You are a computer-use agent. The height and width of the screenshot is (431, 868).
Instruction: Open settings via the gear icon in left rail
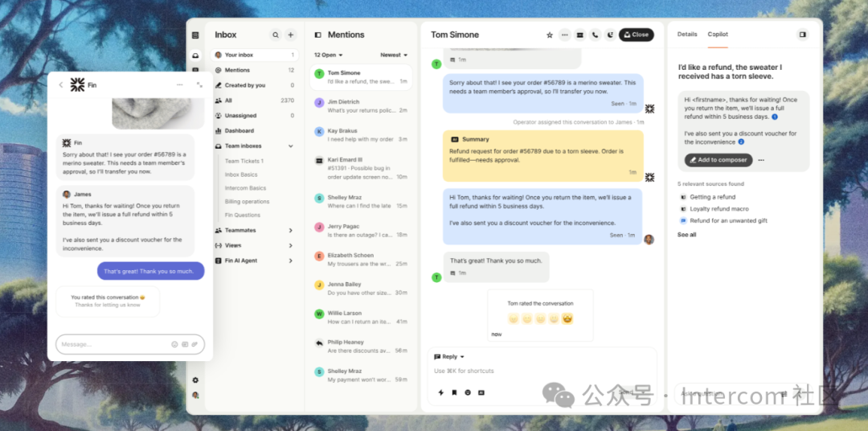(x=195, y=380)
